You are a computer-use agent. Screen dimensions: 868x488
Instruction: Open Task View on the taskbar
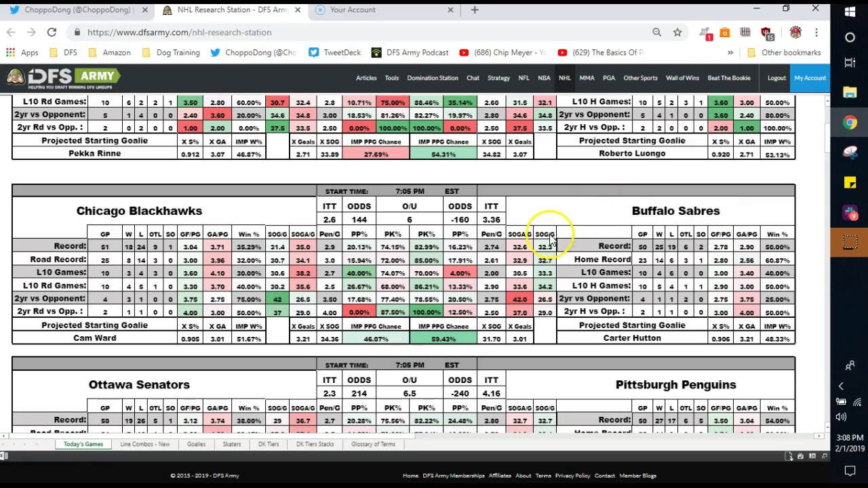[850, 63]
